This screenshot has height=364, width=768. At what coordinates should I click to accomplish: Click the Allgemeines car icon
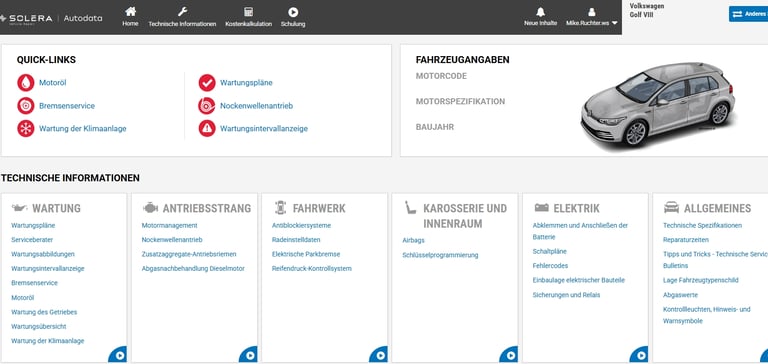point(672,208)
